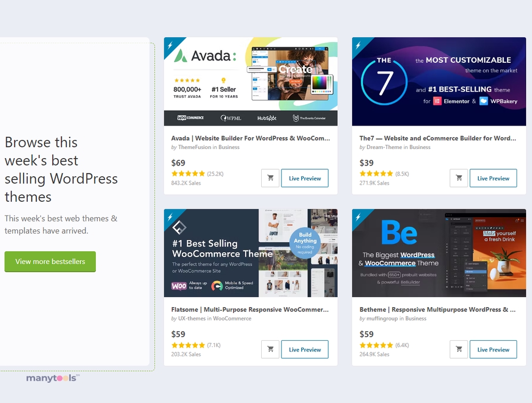
Task: Add Avada theme to cart
Action: coord(270,178)
